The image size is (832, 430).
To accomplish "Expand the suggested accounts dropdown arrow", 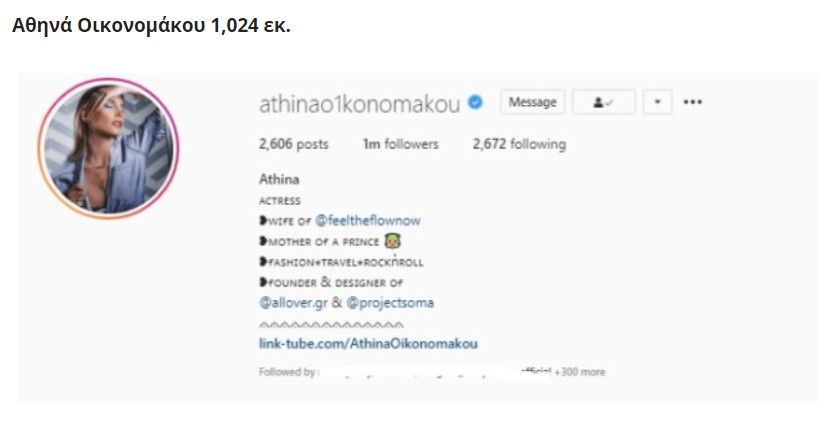I will [x=657, y=102].
